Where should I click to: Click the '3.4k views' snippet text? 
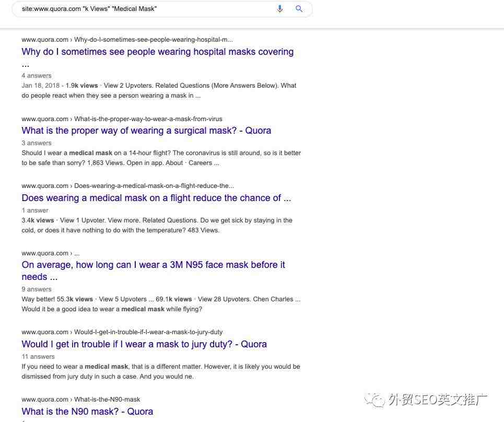pyautogui.click(x=38, y=220)
